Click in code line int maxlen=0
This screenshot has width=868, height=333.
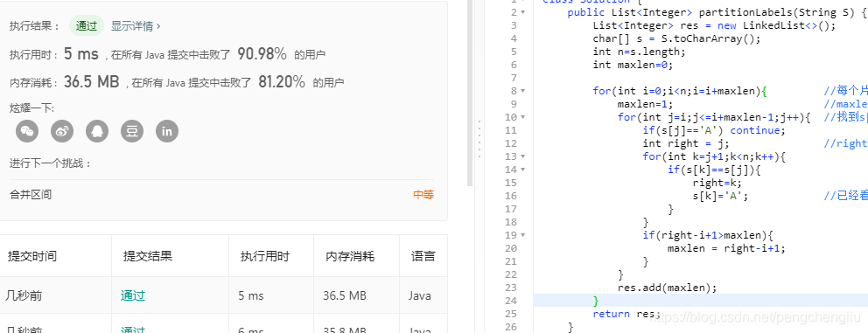point(632,65)
